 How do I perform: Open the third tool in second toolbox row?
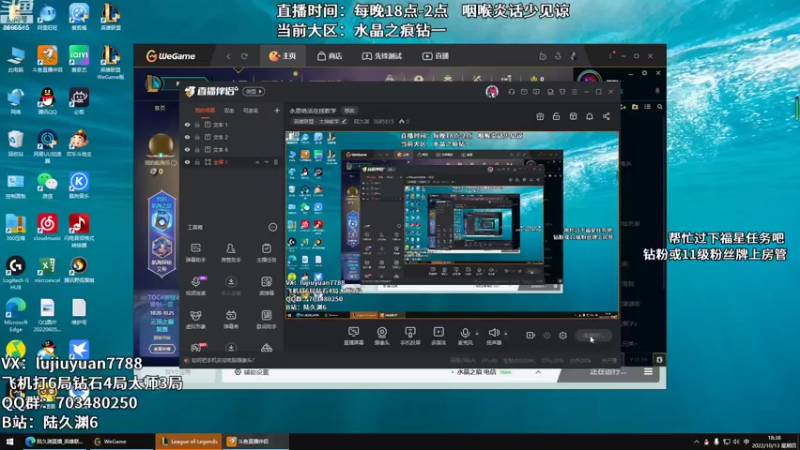266,286
